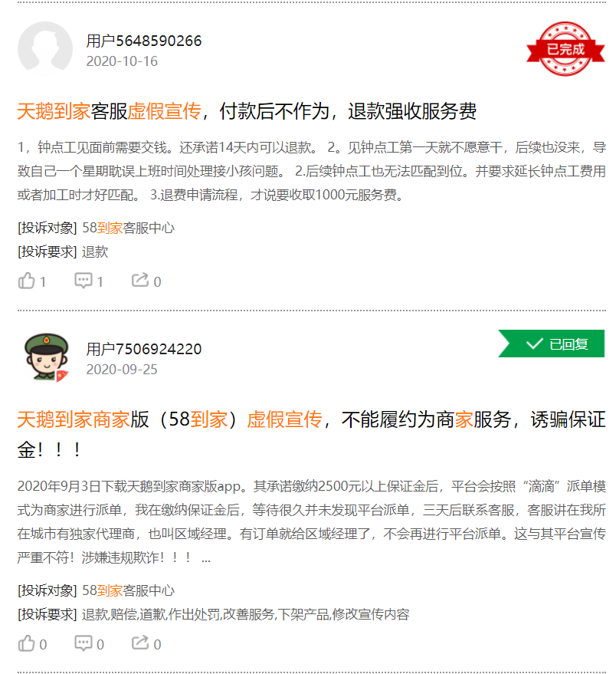The width and height of the screenshot is (616, 674).
Task: Open 58到家客服中心 link in second complaint
Action: pyautogui.click(x=128, y=590)
